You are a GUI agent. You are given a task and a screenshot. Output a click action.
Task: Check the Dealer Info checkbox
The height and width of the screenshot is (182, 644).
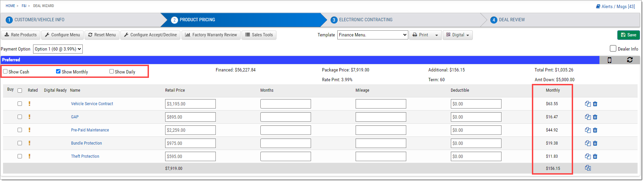tap(613, 49)
